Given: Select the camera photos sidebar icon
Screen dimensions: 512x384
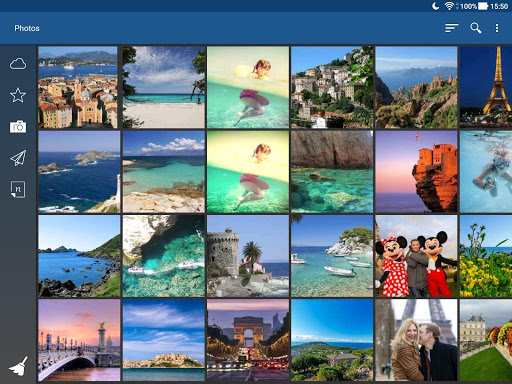Looking at the screenshot, I should [18, 127].
